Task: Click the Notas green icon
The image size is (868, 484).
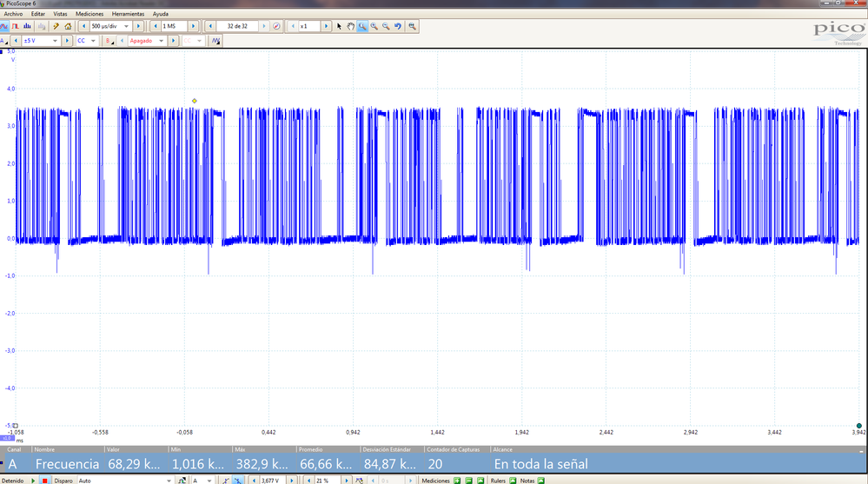Action: (x=540, y=481)
